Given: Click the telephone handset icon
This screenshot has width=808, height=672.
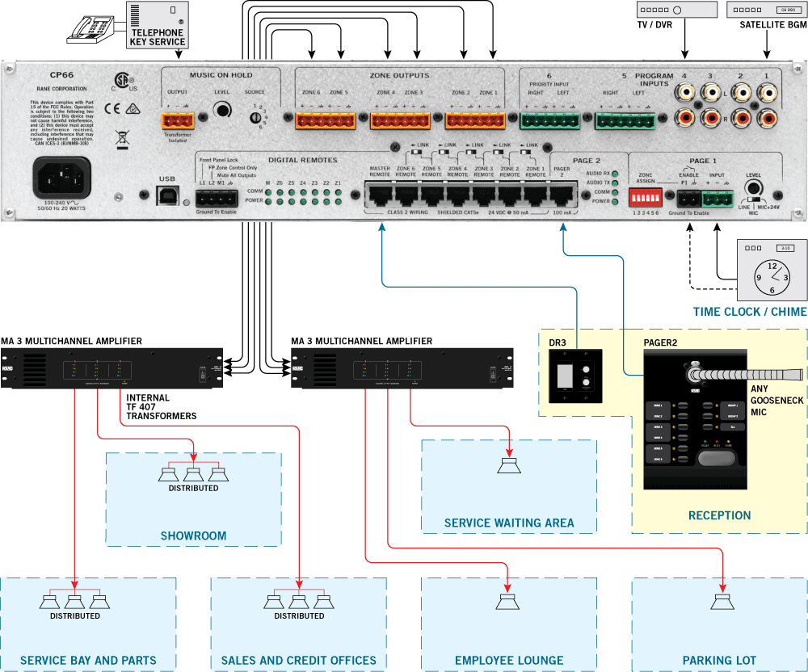Looking at the screenshot, I should 90,29.
